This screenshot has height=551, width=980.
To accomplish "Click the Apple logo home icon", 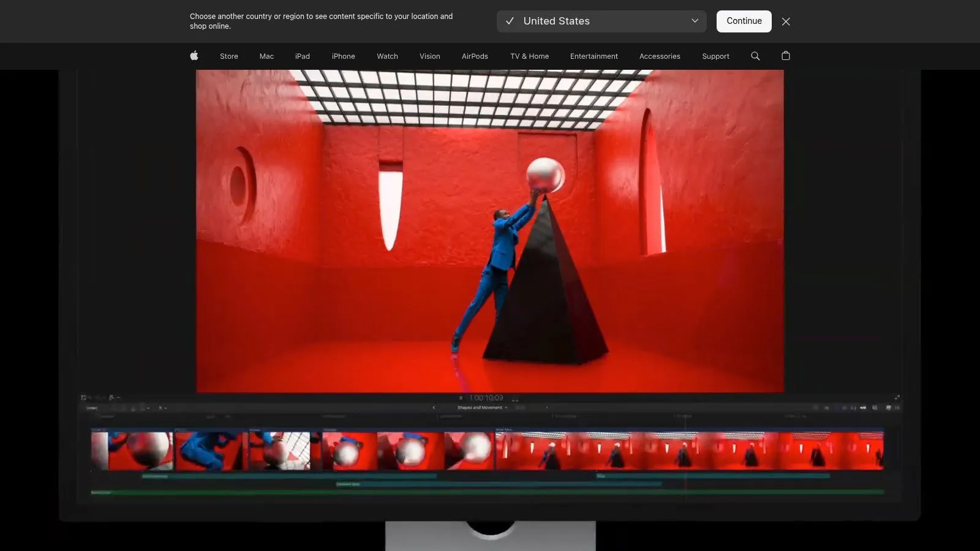I will coord(194,56).
